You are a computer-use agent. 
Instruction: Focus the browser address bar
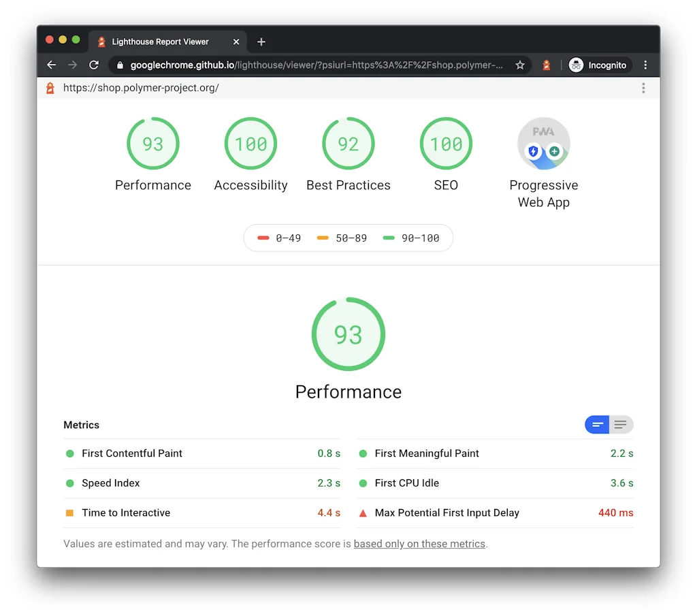[313, 65]
